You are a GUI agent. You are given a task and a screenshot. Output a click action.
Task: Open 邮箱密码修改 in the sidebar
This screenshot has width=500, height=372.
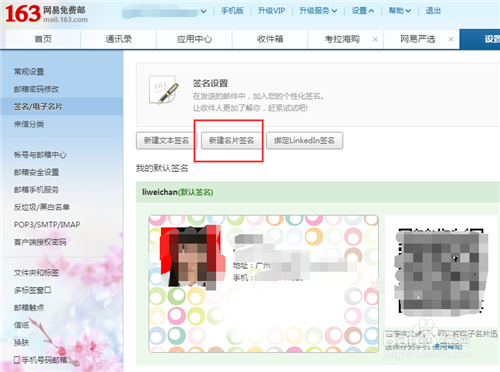(36, 89)
